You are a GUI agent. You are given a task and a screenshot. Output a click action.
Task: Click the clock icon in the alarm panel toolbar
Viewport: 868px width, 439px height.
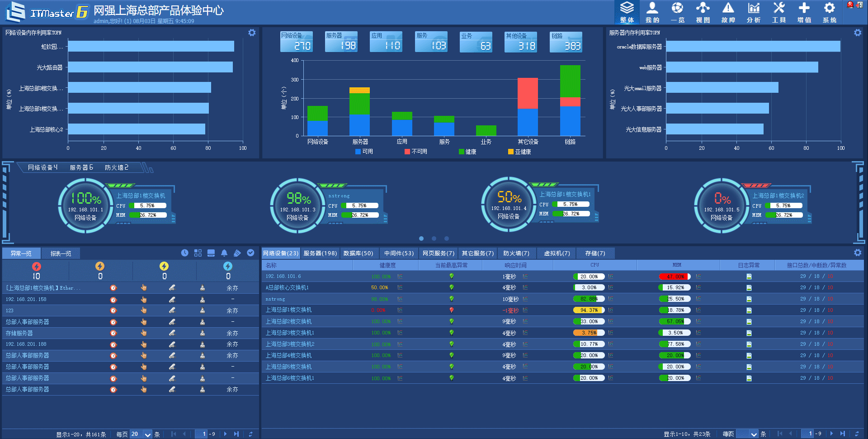pyautogui.click(x=184, y=253)
